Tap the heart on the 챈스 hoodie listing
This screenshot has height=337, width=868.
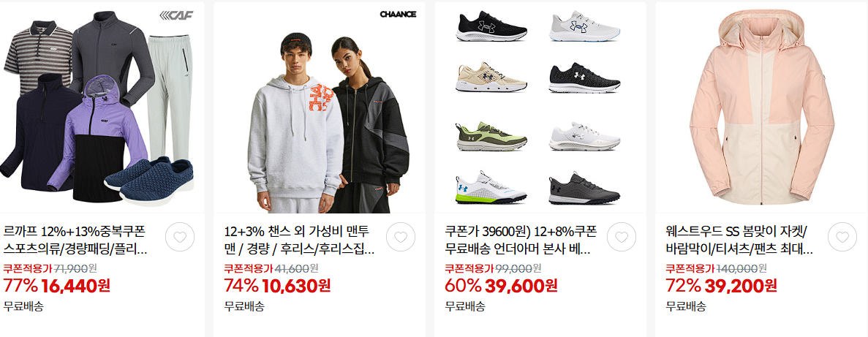tap(401, 237)
